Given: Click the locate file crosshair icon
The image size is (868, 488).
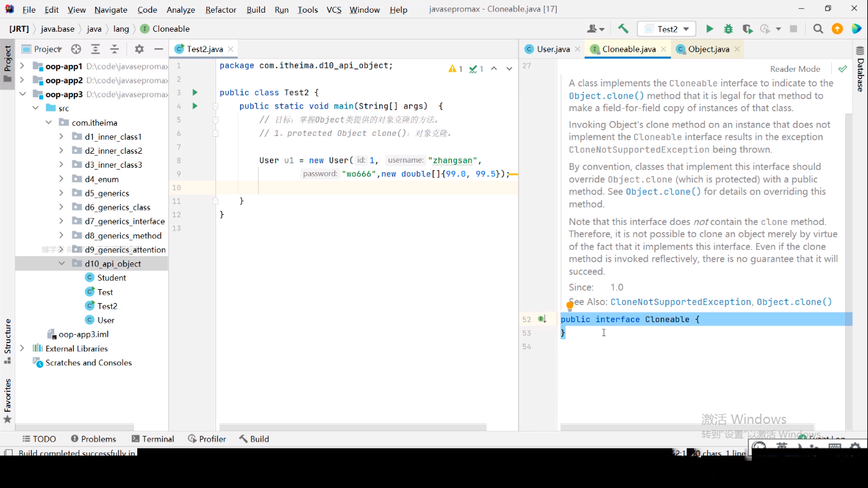Looking at the screenshot, I should (x=76, y=49).
